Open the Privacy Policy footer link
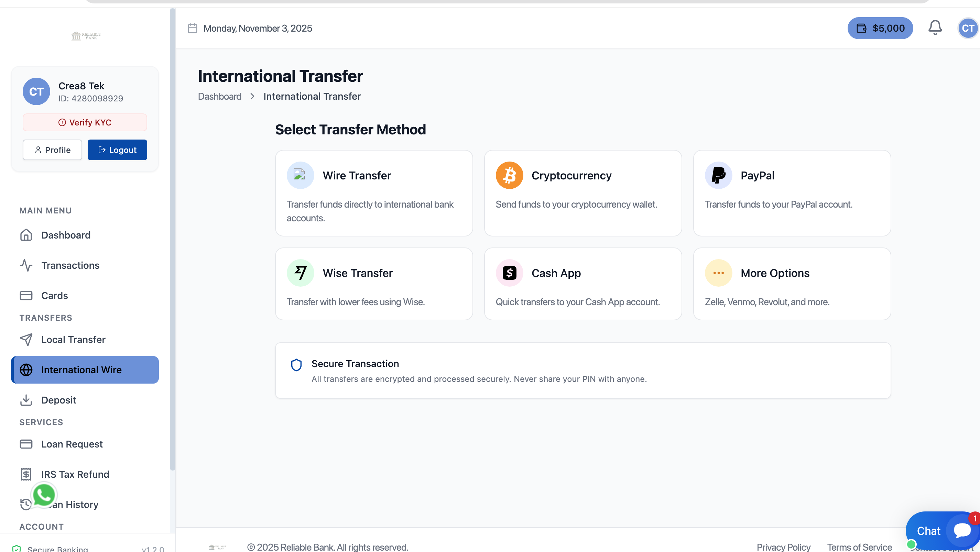980x552 pixels. 783,547
